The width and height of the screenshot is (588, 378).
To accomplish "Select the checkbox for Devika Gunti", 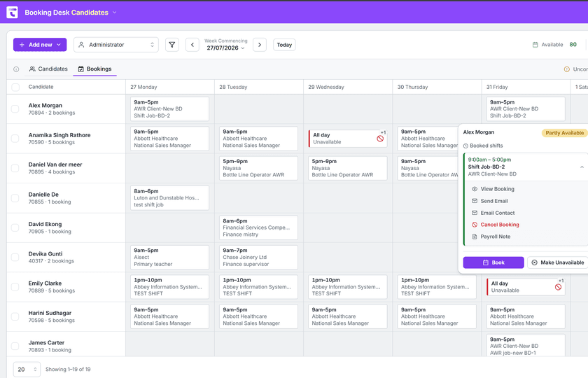I will coord(15,258).
